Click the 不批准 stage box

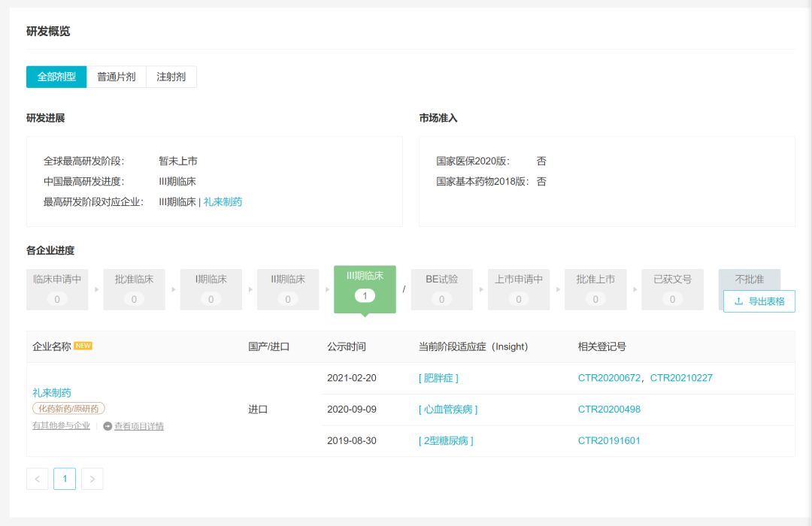coord(749,280)
